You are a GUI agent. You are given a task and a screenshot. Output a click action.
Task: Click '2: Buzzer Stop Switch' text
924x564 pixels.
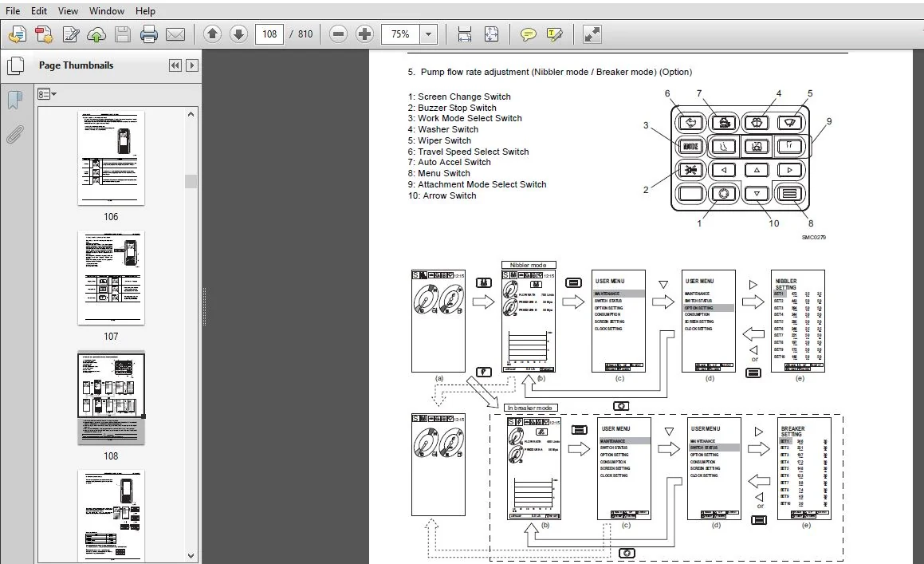point(452,108)
